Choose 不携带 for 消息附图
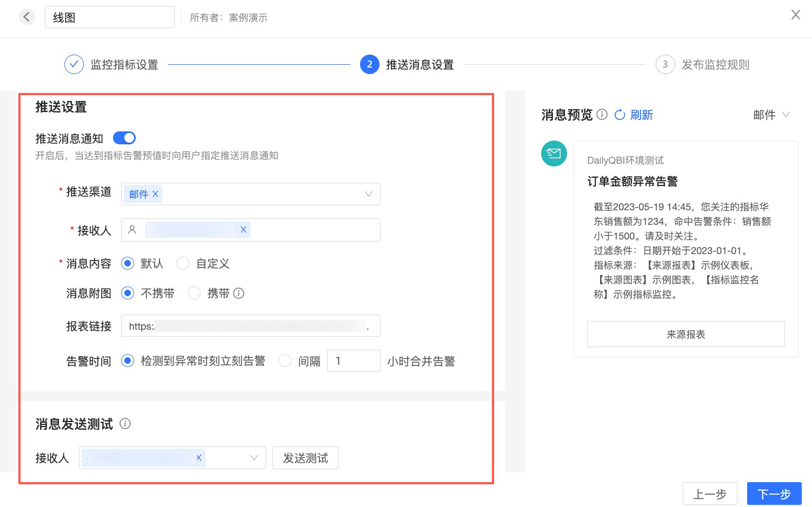This screenshot has height=507, width=812. (128, 293)
